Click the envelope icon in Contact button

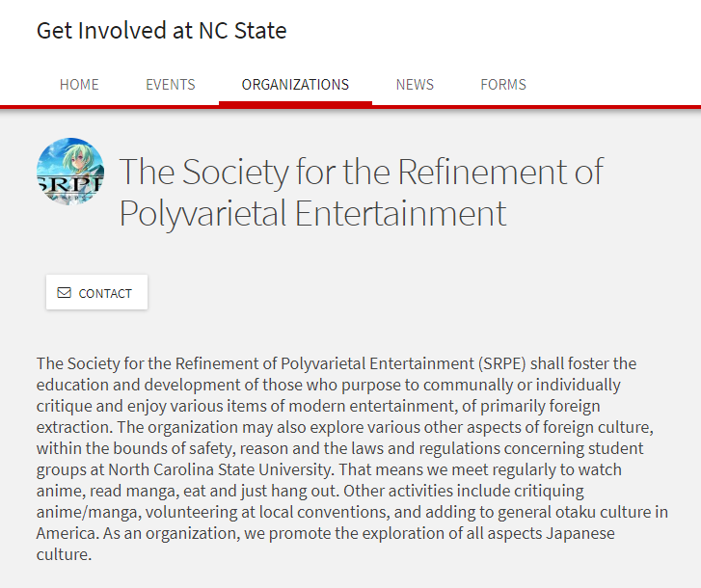click(x=65, y=293)
